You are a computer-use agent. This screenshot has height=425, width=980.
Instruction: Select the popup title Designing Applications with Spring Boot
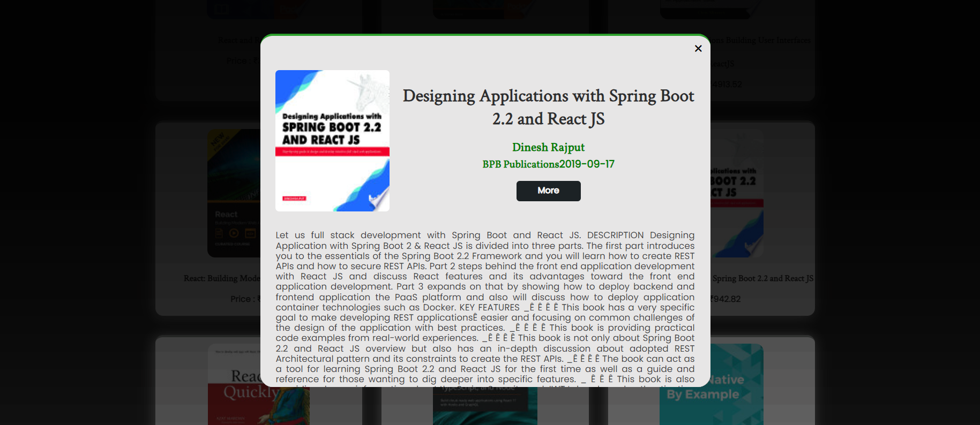[548, 107]
